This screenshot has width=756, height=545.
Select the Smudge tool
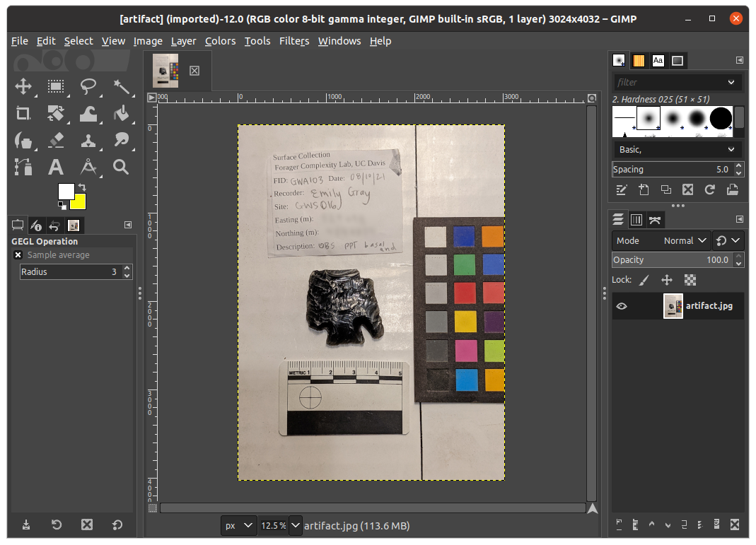(121, 141)
